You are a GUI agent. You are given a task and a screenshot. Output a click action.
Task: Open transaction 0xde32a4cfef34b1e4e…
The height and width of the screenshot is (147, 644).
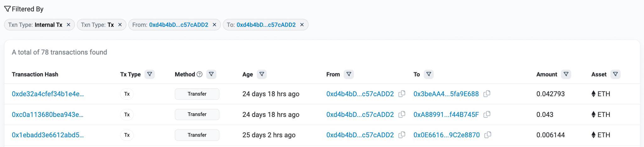tap(48, 94)
